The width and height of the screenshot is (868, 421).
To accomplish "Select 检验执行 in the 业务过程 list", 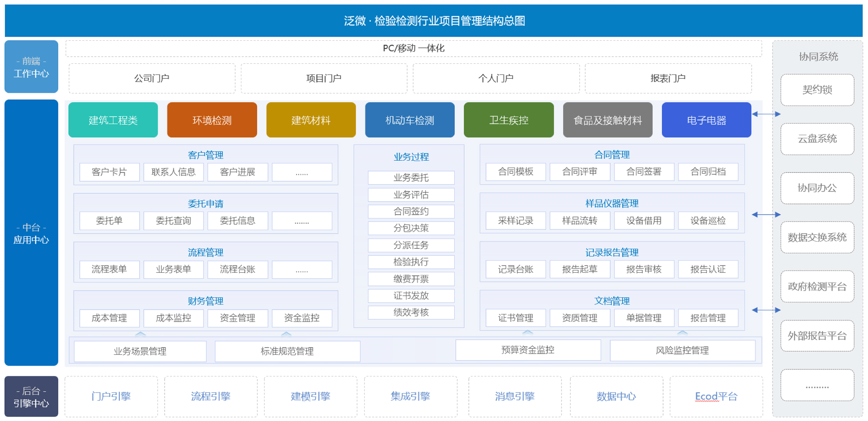I will click(x=411, y=262).
